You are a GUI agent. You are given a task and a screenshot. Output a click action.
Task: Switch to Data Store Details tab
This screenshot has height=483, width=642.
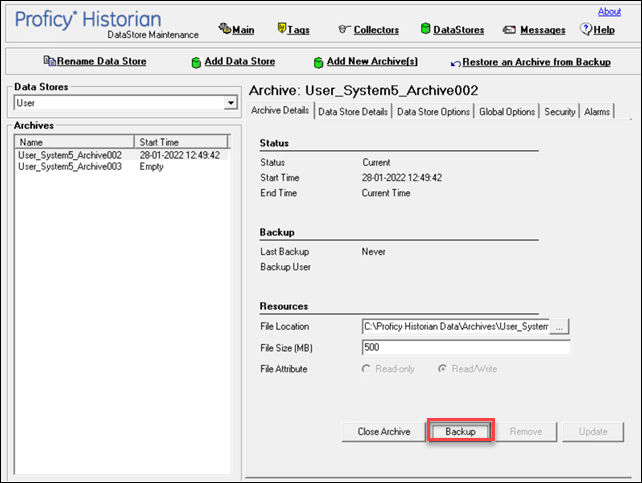tap(353, 112)
